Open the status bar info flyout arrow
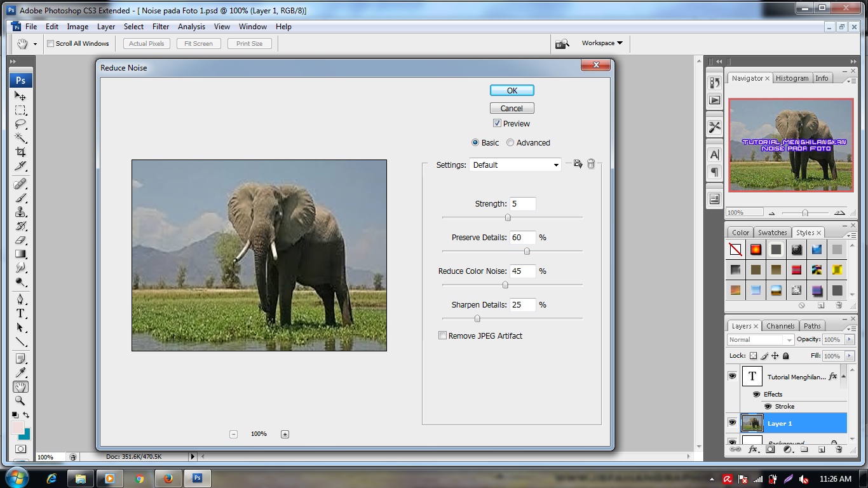The width and height of the screenshot is (868, 488). click(x=193, y=456)
